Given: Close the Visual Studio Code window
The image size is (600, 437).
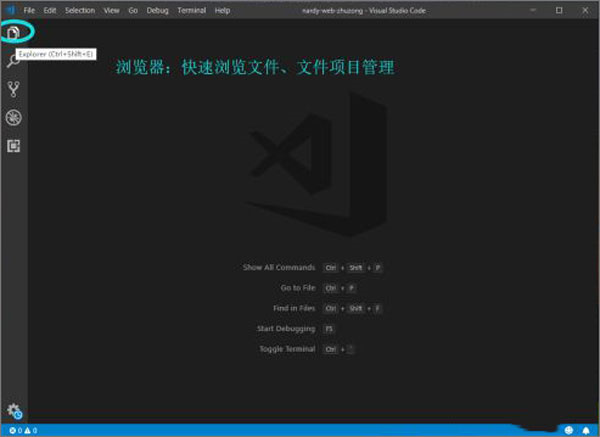Looking at the screenshot, I should [585, 10].
